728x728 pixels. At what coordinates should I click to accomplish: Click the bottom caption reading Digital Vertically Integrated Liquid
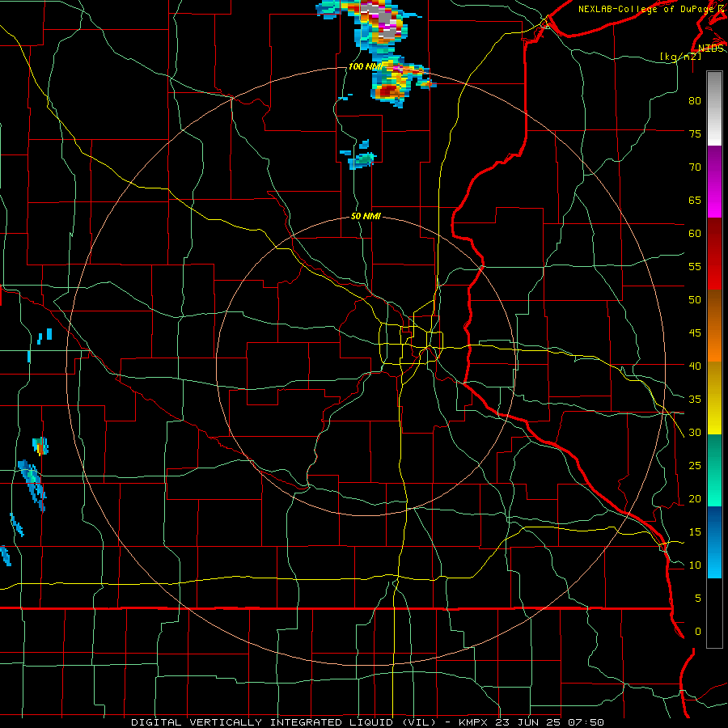(x=283, y=722)
